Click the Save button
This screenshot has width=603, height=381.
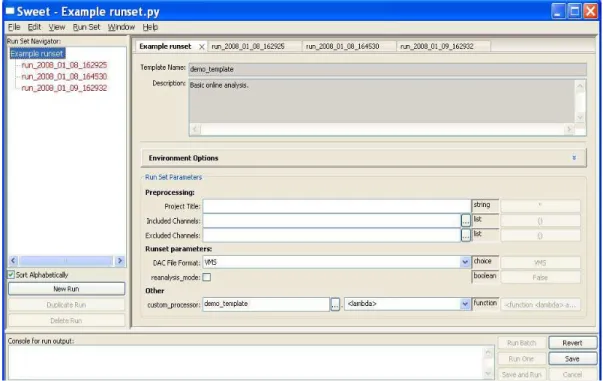[x=572, y=359]
